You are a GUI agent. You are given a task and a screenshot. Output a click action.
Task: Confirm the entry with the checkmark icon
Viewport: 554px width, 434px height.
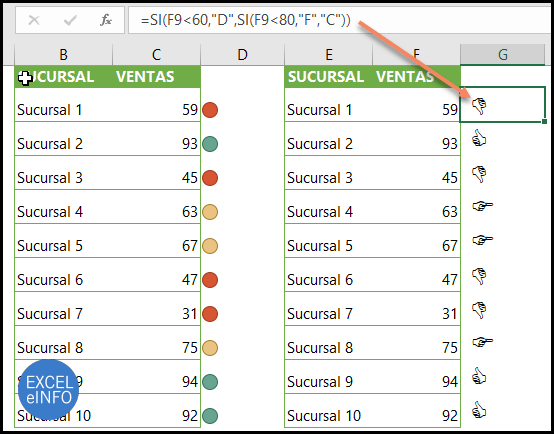click(70, 20)
